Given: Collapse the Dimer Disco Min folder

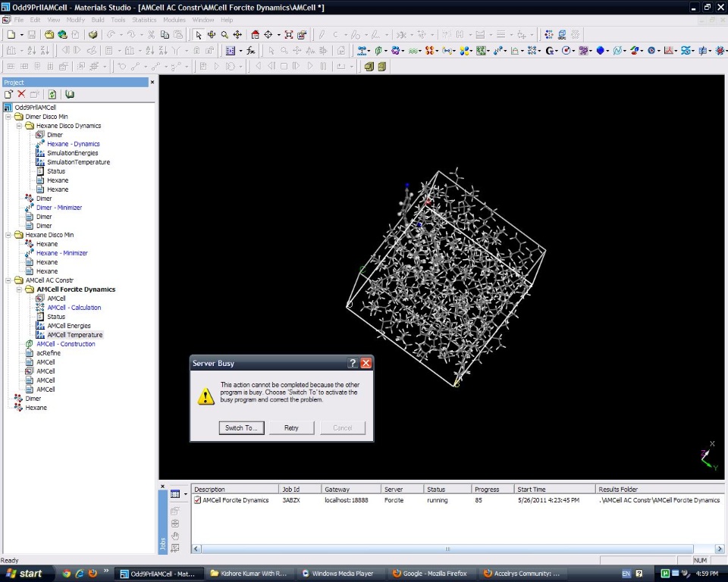Looking at the screenshot, I should pyautogui.click(x=8, y=117).
